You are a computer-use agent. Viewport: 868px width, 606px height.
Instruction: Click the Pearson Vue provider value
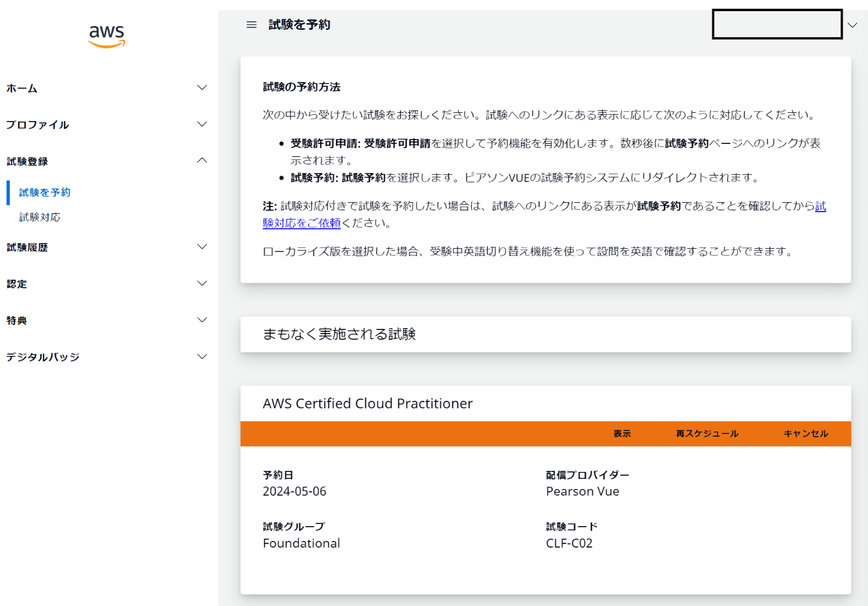[583, 491]
